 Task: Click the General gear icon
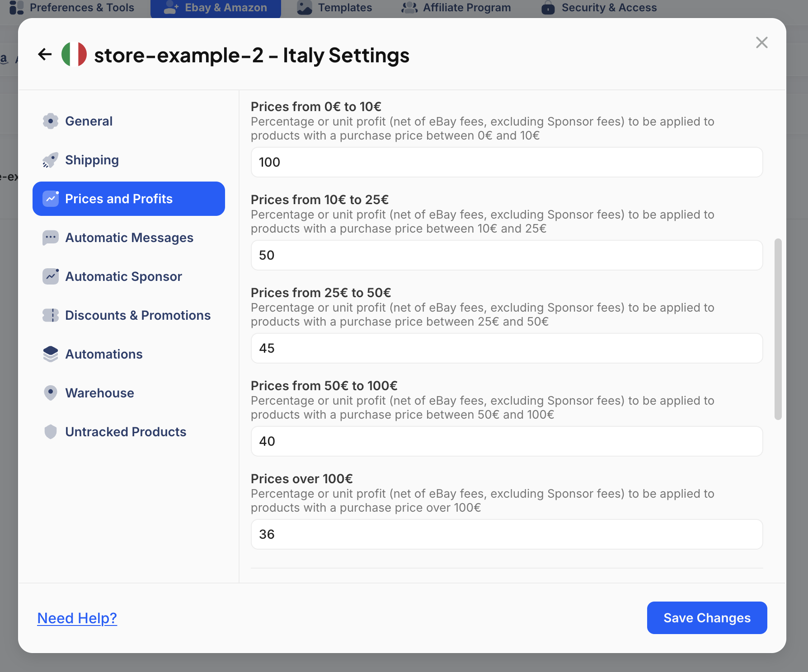point(51,121)
